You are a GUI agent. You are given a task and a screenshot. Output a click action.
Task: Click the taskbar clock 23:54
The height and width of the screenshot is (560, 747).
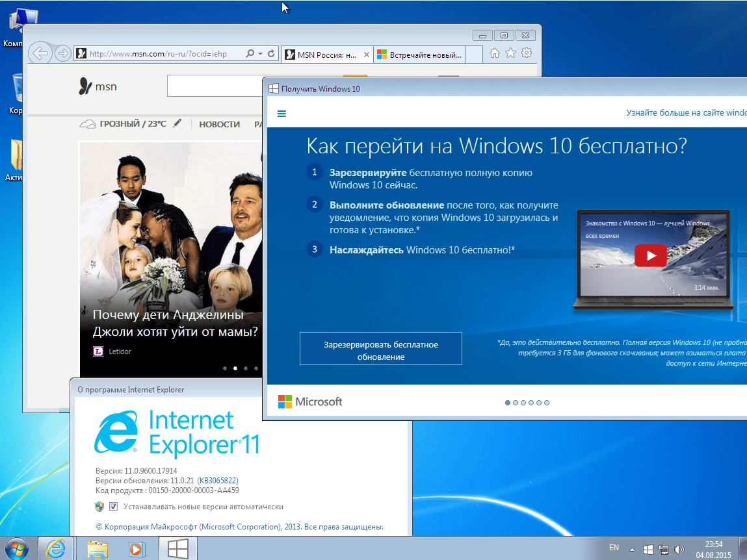tap(714, 544)
